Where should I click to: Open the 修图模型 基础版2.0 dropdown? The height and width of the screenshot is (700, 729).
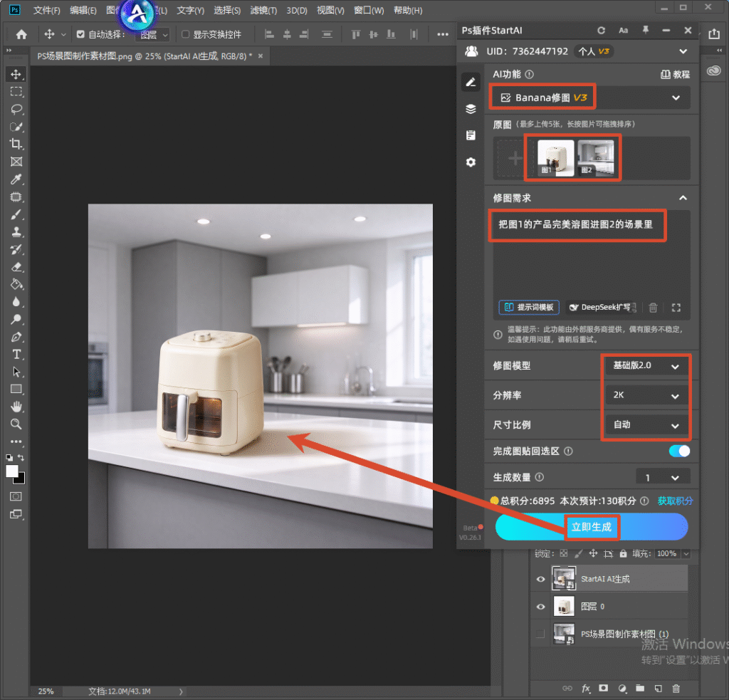(646, 366)
